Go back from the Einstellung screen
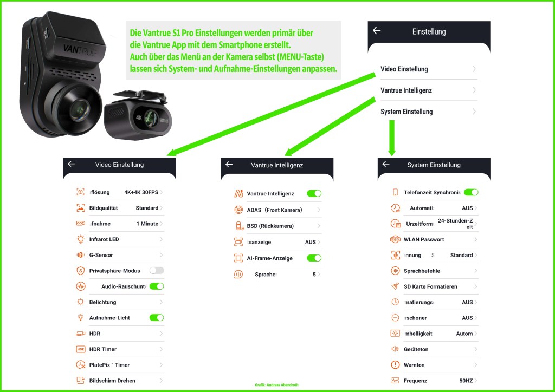Viewport: 555px width, 392px height. coord(377,31)
